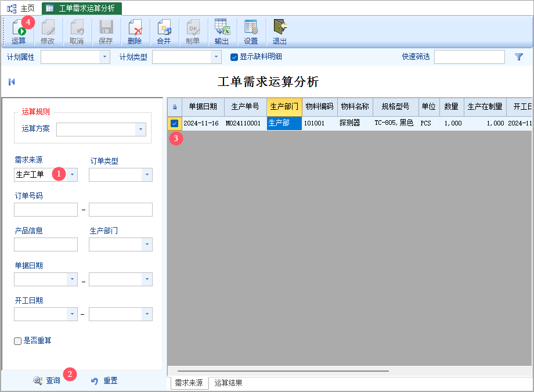Image resolution: width=534 pixels, height=392 pixels.
Task: Open the 开工日期 start date picker
Action: [72, 314]
